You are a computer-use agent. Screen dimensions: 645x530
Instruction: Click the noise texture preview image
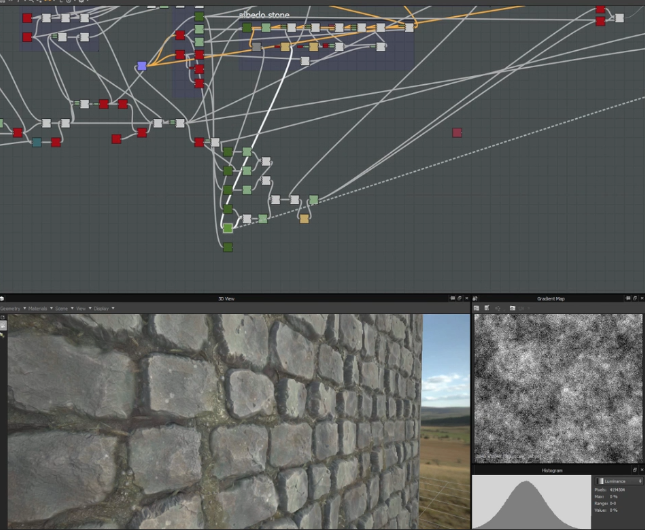coord(557,388)
